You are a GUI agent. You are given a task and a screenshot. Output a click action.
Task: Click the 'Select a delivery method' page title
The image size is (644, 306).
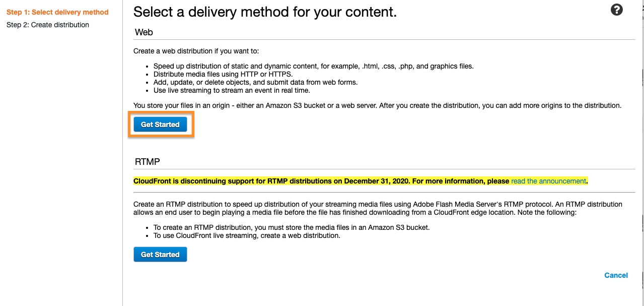click(265, 12)
